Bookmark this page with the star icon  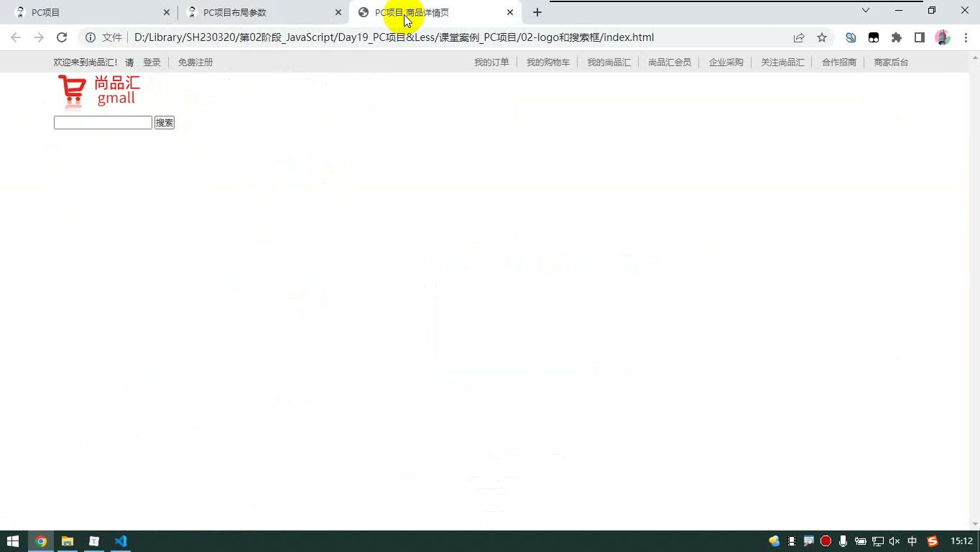click(x=822, y=37)
